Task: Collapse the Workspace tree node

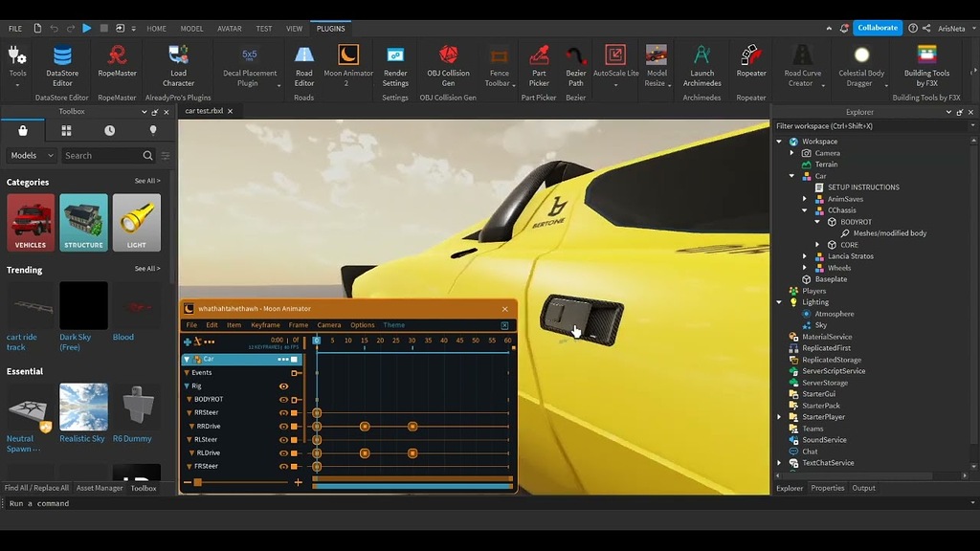Action: coord(780,142)
